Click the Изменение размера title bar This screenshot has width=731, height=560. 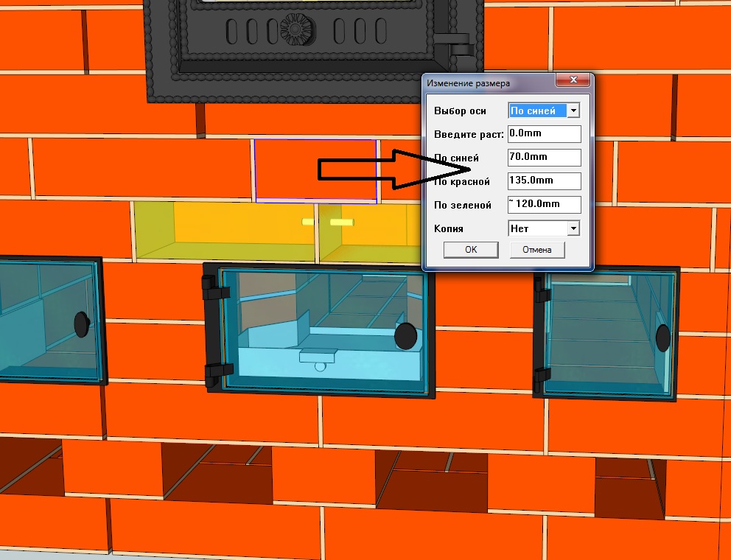[486, 83]
